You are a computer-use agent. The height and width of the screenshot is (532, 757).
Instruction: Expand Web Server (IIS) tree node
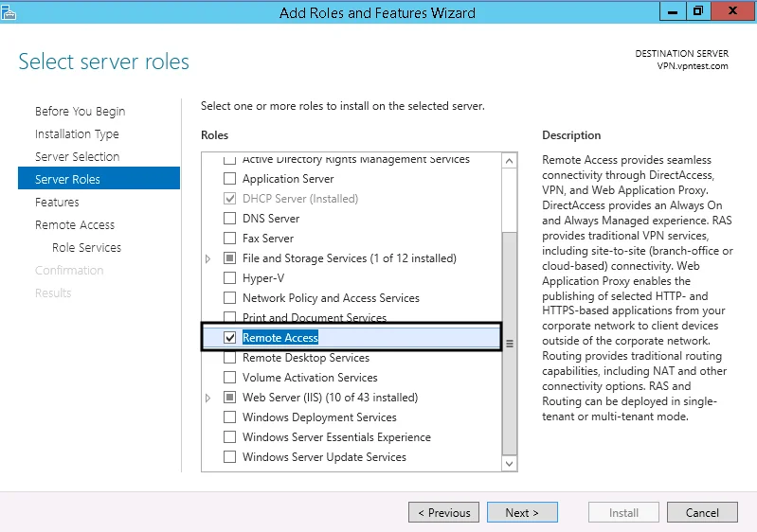click(208, 398)
